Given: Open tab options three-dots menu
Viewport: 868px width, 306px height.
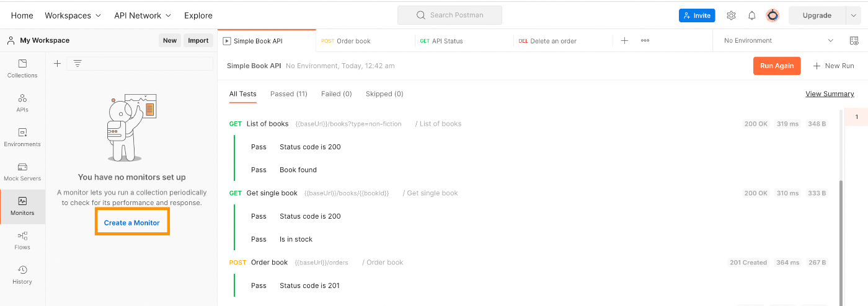Looking at the screenshot, I should (x=645, y=41).
